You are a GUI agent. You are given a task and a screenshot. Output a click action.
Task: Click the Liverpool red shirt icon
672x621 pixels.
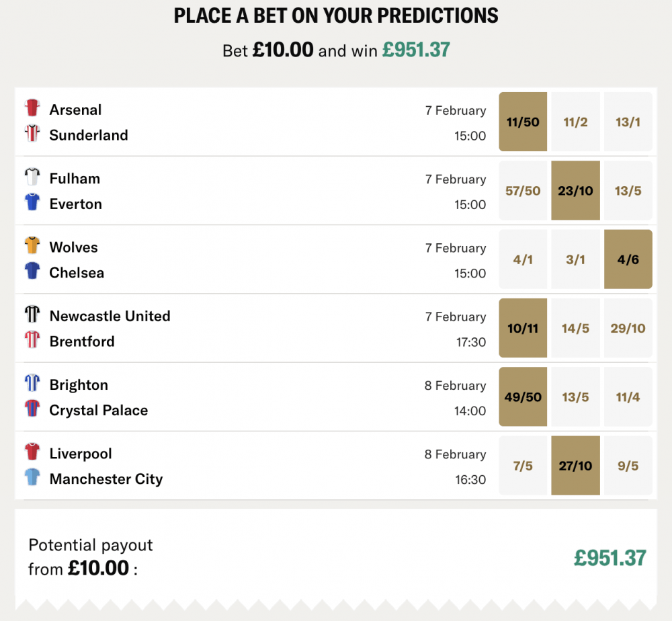pos(34,452)
